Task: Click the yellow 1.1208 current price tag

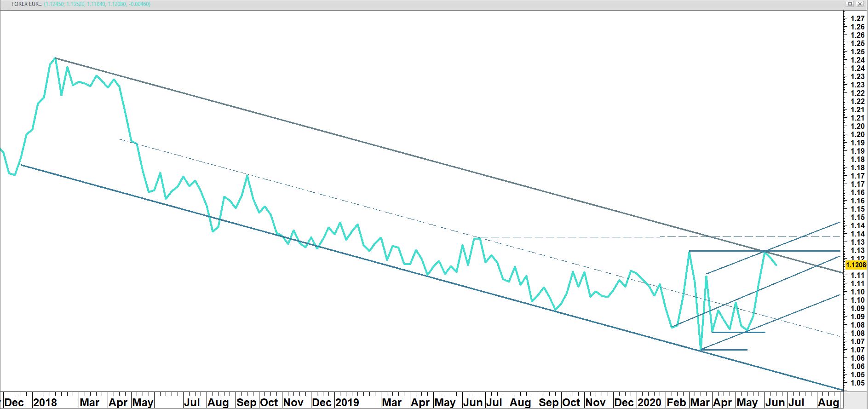Action: (856, 265)
